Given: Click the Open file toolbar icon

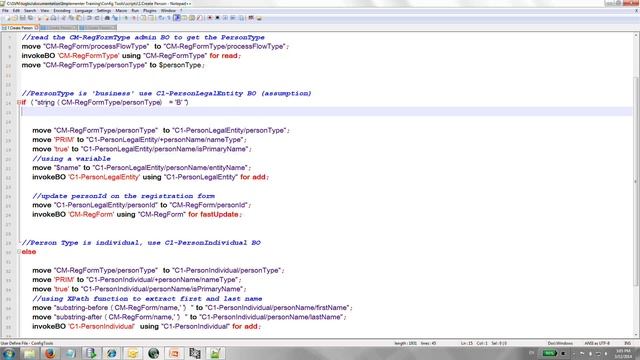Looking at the screenshot, I should click(15, 18).
